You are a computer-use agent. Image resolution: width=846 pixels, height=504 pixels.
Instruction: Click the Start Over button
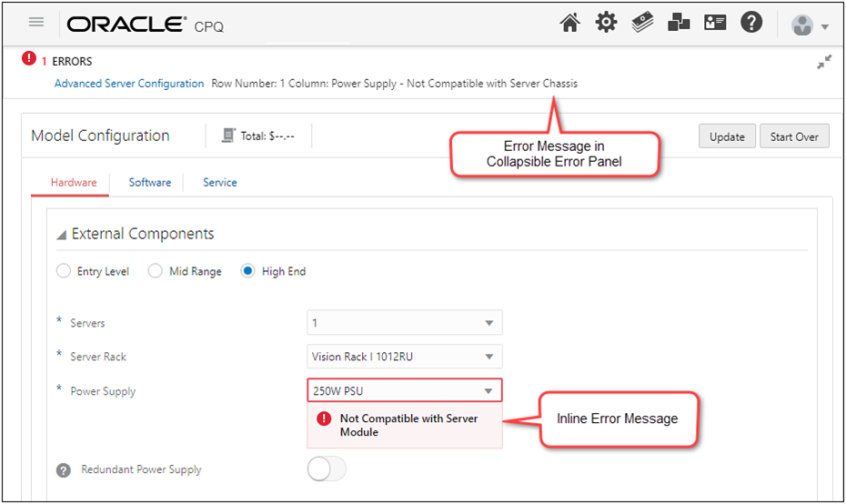(x=794, y=136)
